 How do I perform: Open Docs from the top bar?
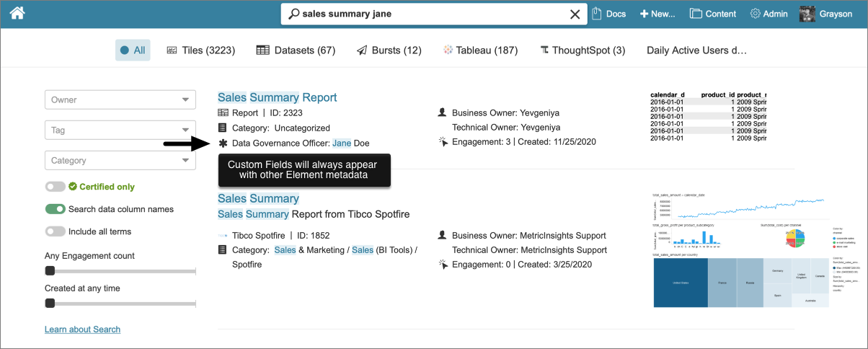[608, 14]
